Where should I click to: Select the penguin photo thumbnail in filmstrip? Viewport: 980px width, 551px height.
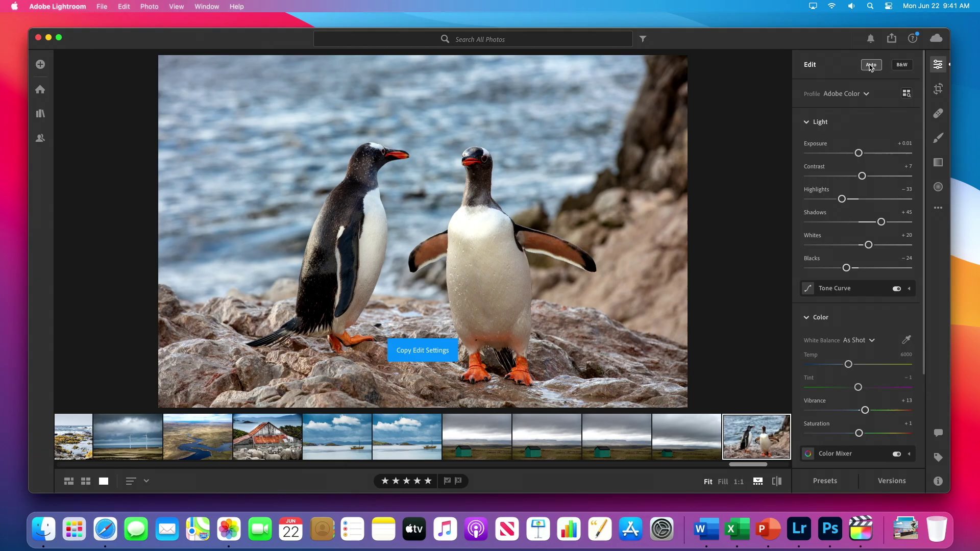pos(756,436)
